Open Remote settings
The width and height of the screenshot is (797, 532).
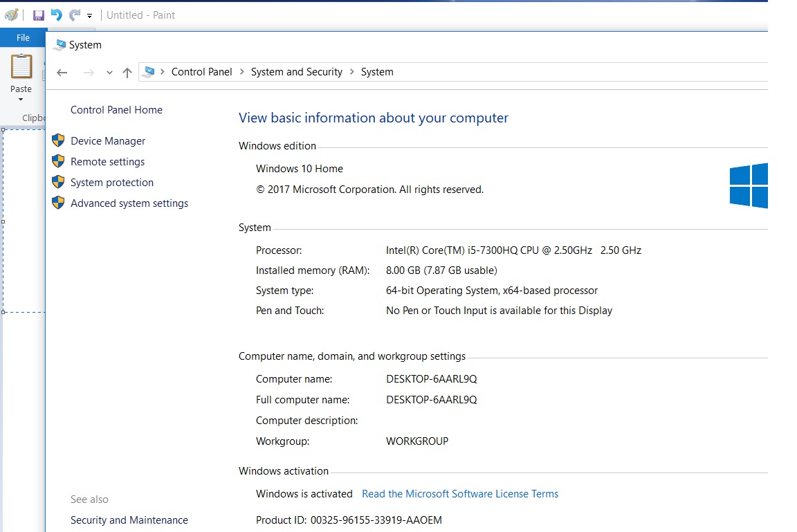pyautogui.click(x=108, y=162)
